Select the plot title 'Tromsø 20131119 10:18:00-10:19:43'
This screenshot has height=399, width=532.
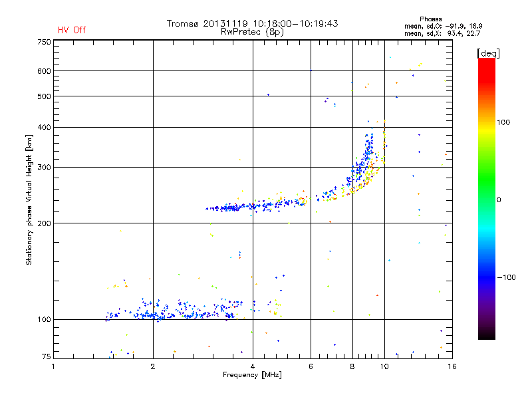point(252,23)
